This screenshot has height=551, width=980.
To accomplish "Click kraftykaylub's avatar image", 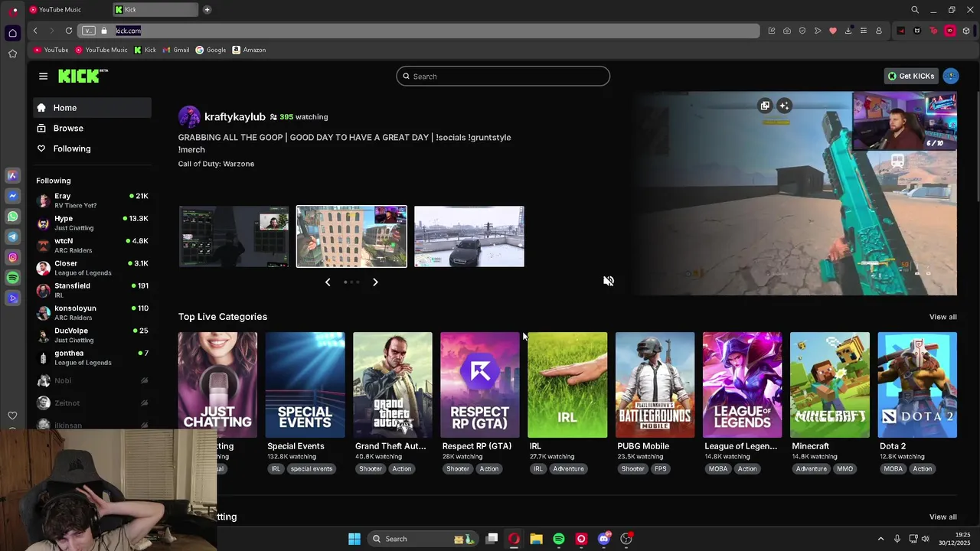I will coord(189,116).
